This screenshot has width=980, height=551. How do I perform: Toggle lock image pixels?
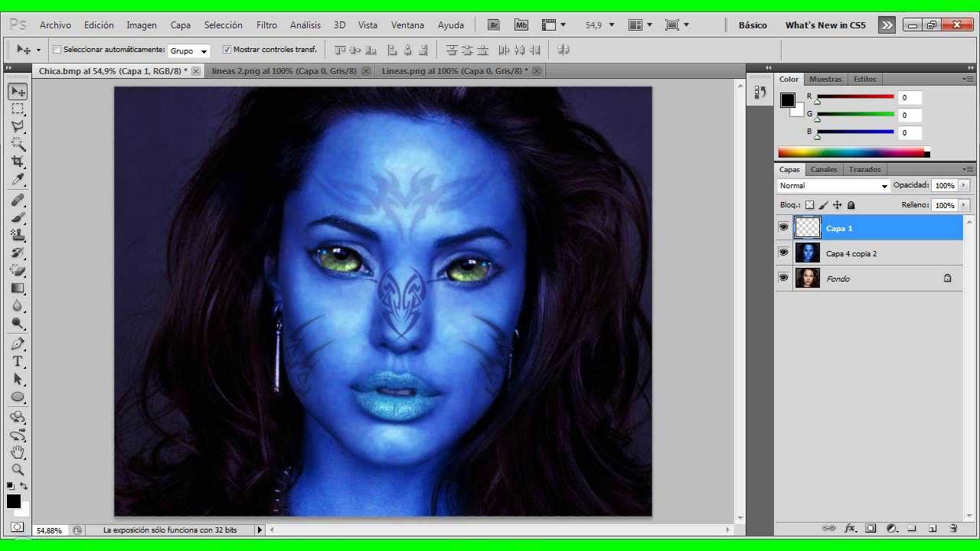[x=823, y=205]
